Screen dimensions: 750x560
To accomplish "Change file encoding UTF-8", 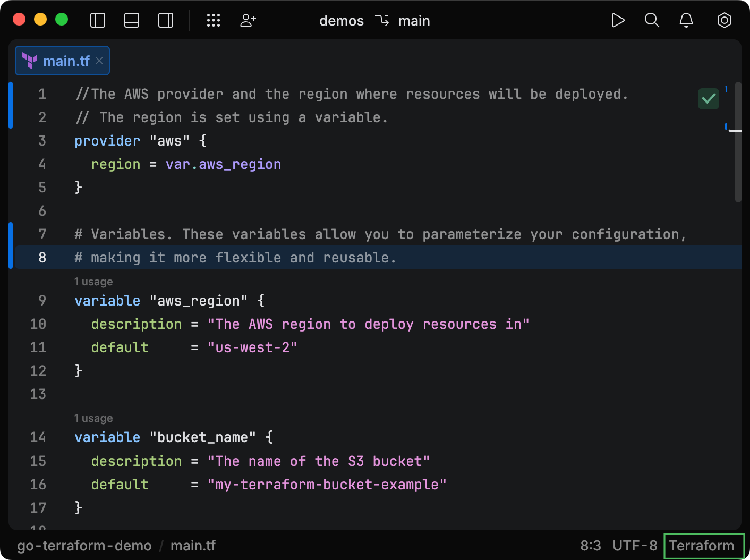I will 635,546.
